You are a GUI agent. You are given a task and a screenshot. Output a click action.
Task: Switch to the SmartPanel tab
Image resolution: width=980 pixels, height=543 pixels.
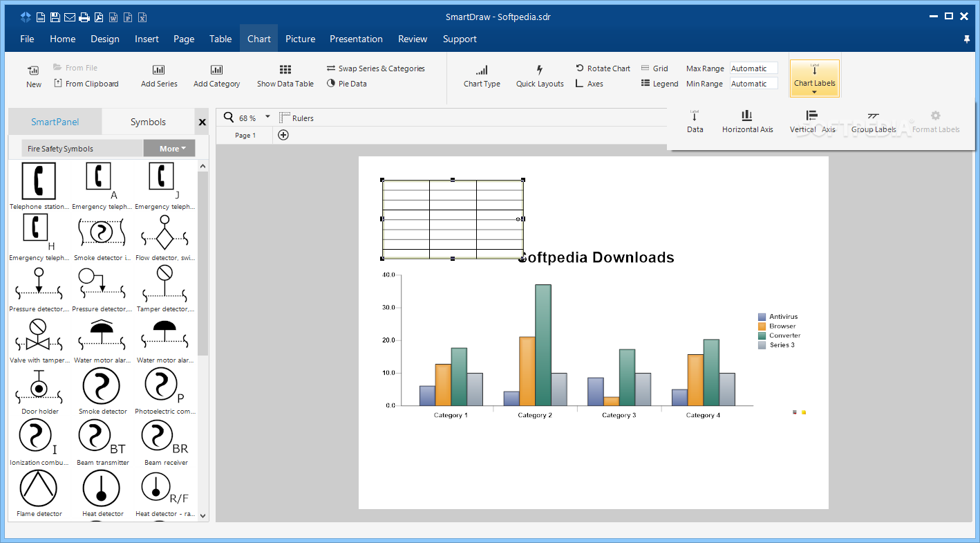pos(55,122)
